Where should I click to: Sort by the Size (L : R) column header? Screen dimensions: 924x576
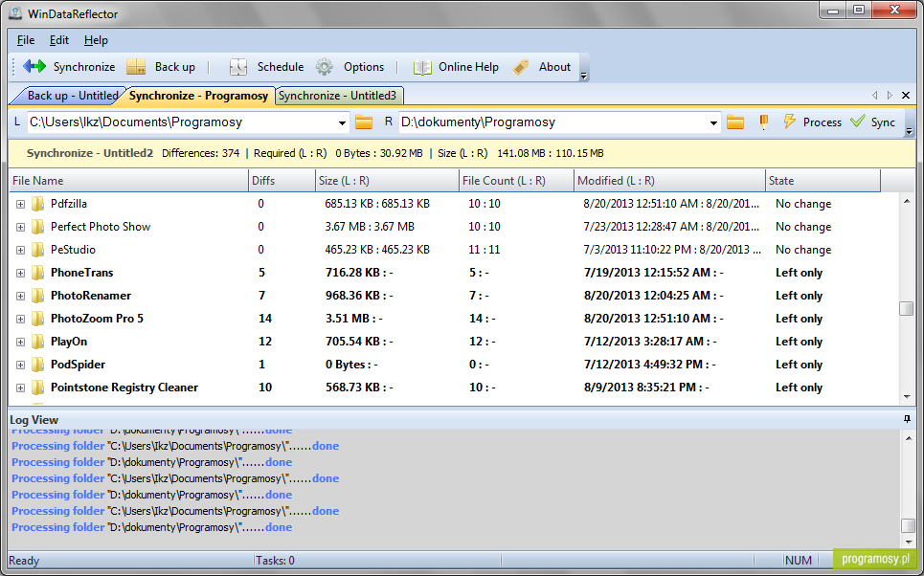click(x=387, y=181)
